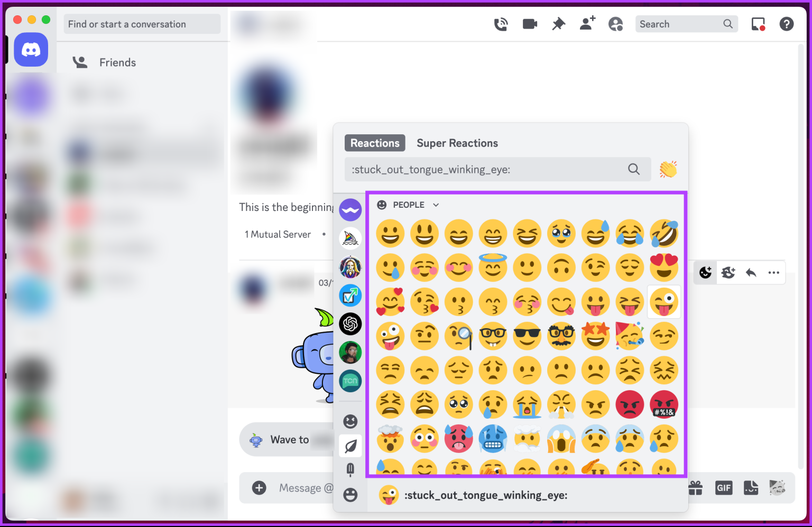Start a voice call from the toolbar

coord(501,24)
